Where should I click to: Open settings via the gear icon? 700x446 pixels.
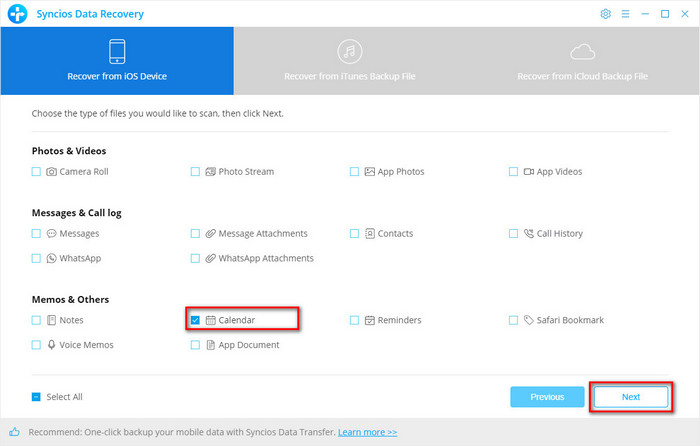(605, 14)
